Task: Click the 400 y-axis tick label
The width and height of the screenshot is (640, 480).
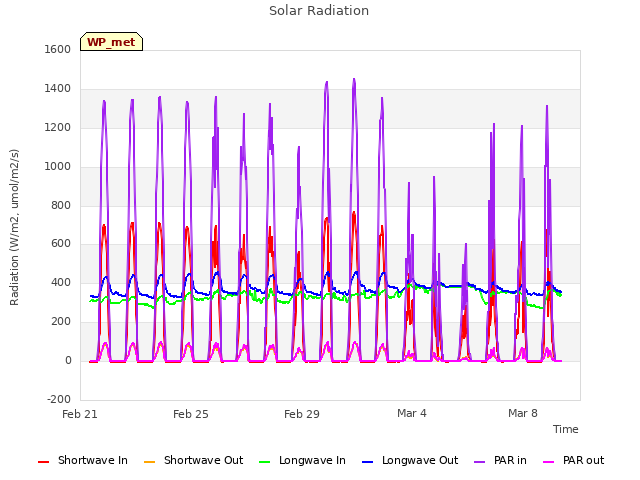Action: pyautogui.click(x=61, y=282)
